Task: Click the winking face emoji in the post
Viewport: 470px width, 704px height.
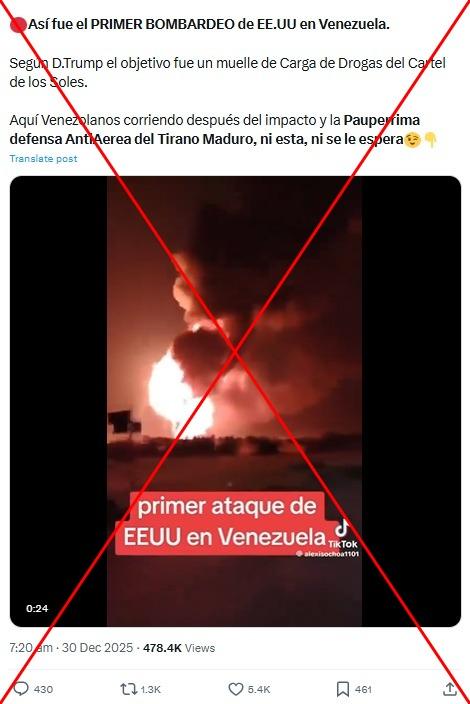Action: (413, 140)
